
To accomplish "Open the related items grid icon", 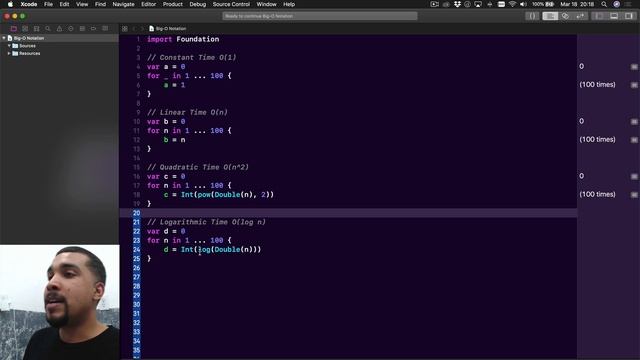I will tap(124, 29).
